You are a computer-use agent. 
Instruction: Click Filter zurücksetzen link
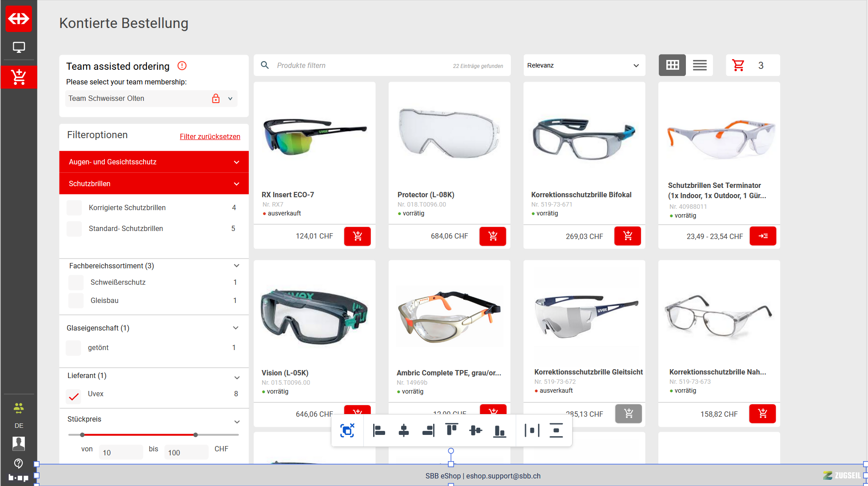click(x=210, y=136)
